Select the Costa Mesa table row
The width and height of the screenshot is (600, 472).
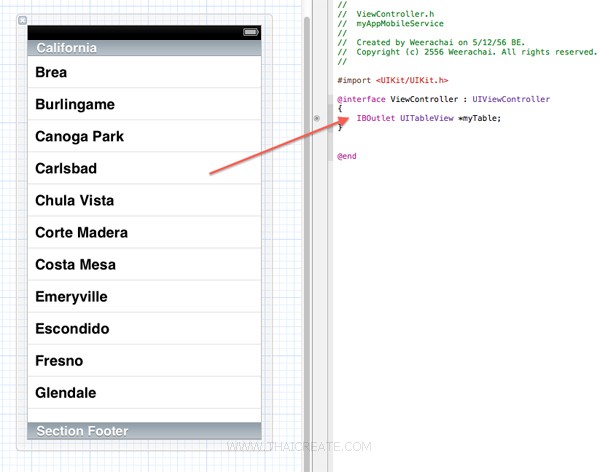coord(145,265)
